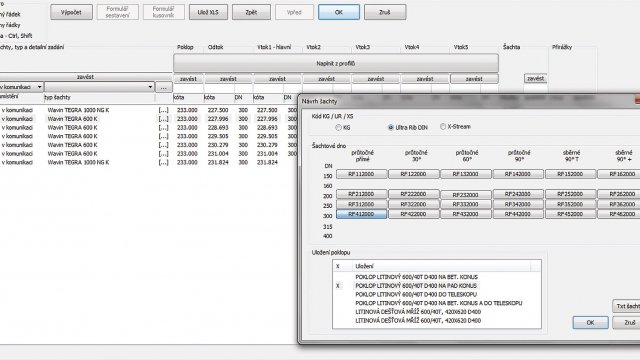Open the empty typ šachty combo box
640x360 pixels.
99,87
